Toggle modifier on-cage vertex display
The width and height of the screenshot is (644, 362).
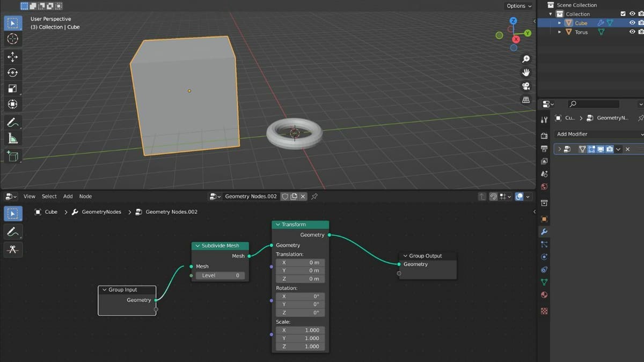(582, 149)
